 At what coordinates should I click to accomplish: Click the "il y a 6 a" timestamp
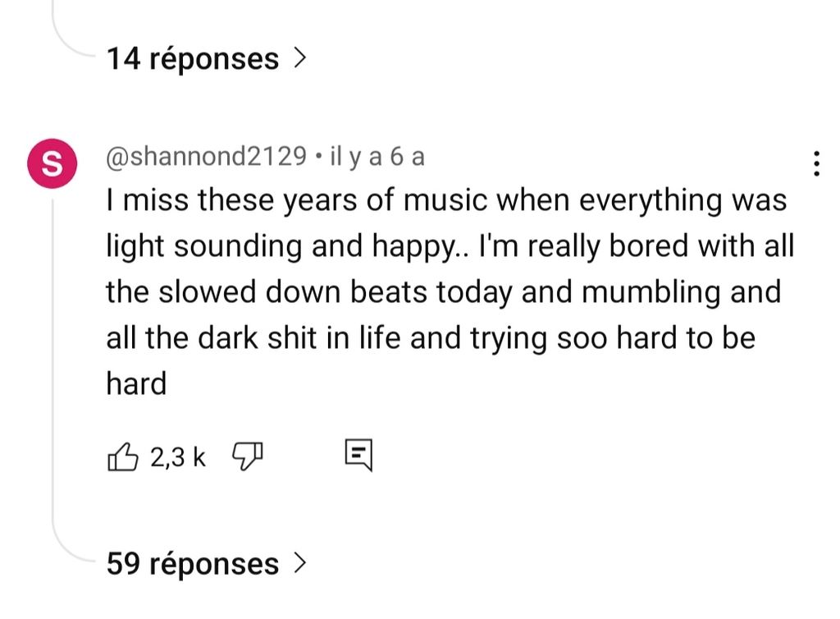click(377, 156)
